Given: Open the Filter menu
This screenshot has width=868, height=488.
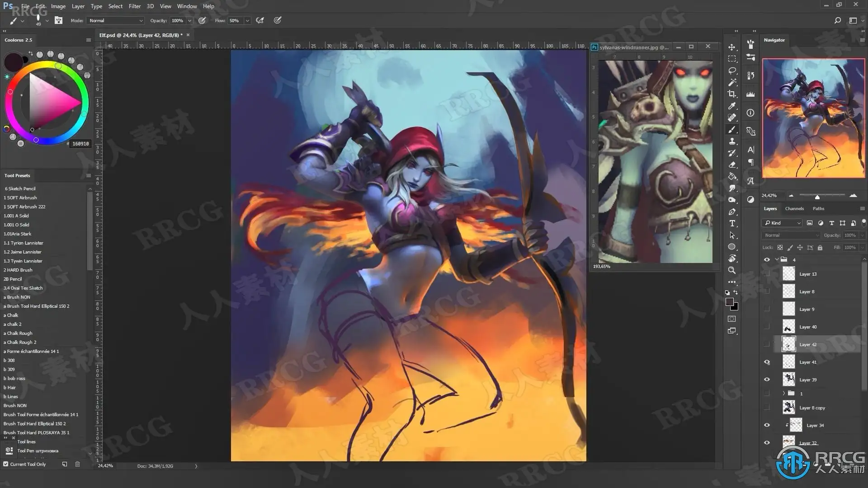Looking at the screenshot, I should tap(134, 6).
